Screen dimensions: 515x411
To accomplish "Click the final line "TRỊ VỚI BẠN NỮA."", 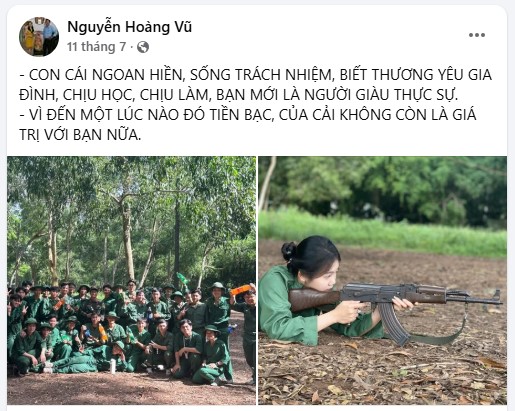I will tap(80, 135).
